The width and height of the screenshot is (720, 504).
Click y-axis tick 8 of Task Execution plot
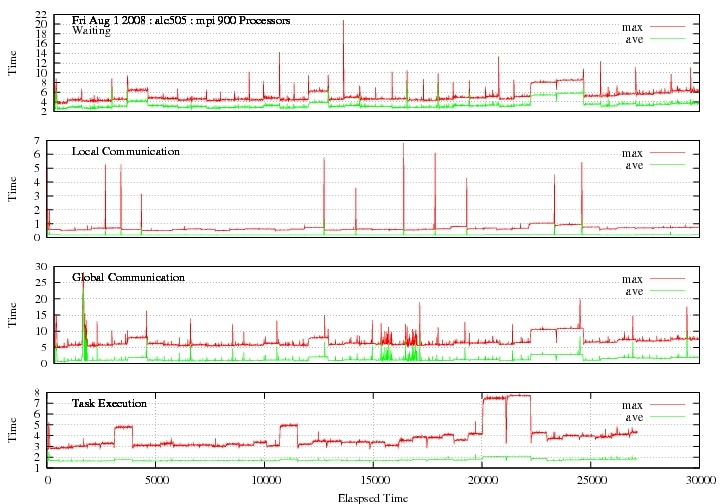pos(37,392)
